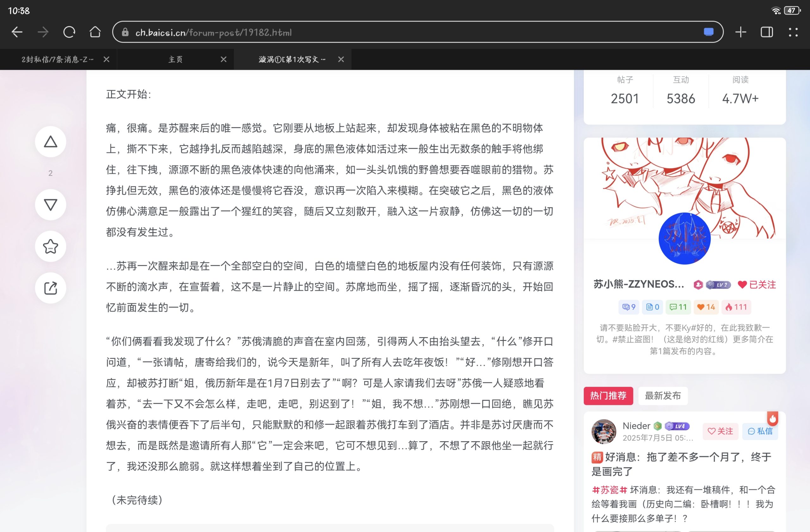
Task: Click the LV2 level badge
Action: [x=719, y=285]
